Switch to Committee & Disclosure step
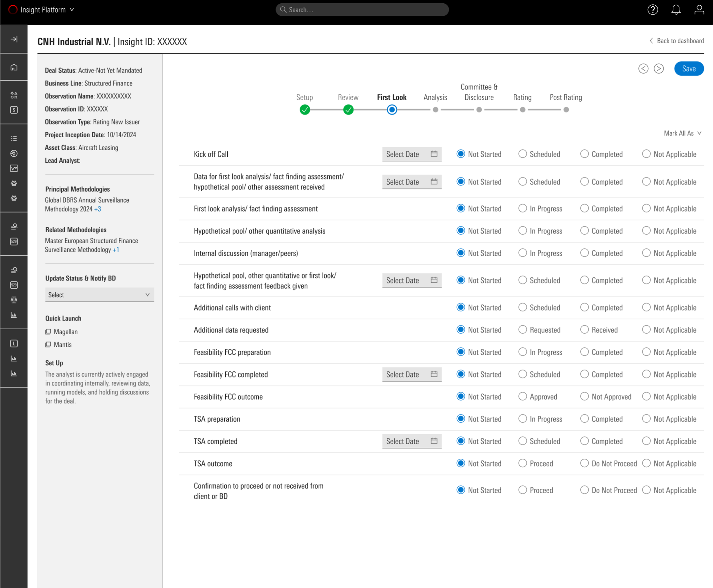The height and width of the screenshot is (588, 713). coord(479,92)
